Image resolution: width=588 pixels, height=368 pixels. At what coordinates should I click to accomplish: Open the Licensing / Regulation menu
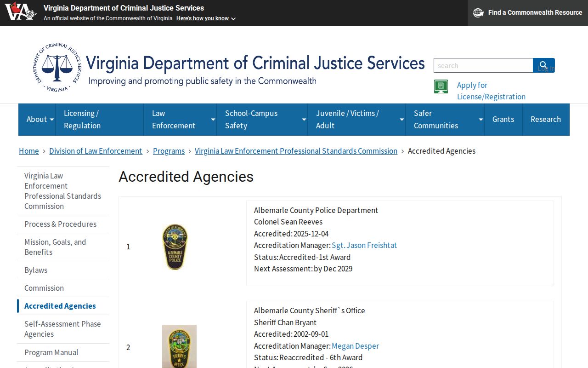tap(100, 120)
